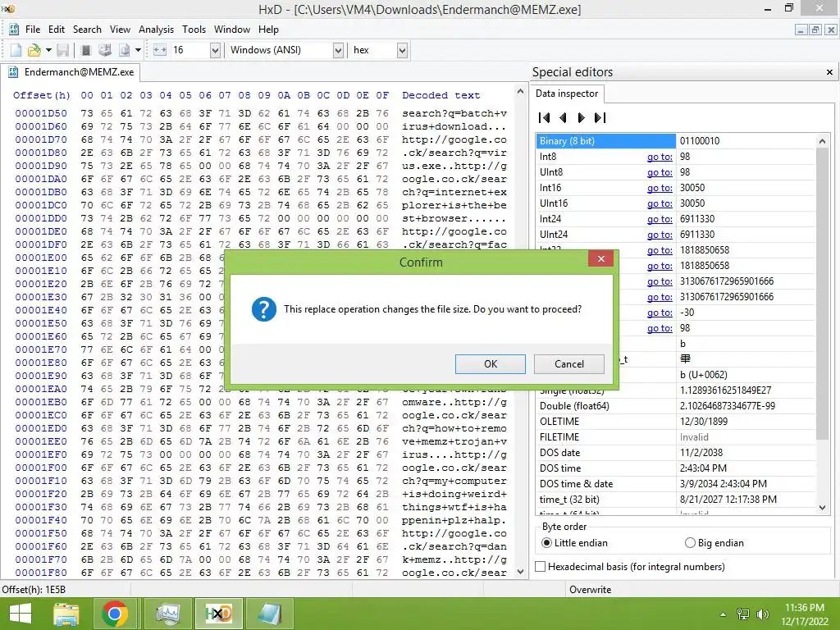The image size is (840, 630).
Task: Open the Window menu
Action: [232, 30]
